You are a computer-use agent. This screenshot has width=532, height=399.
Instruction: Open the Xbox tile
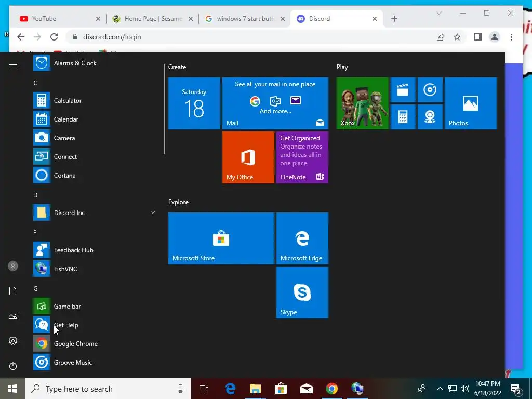tap(362, 103)
